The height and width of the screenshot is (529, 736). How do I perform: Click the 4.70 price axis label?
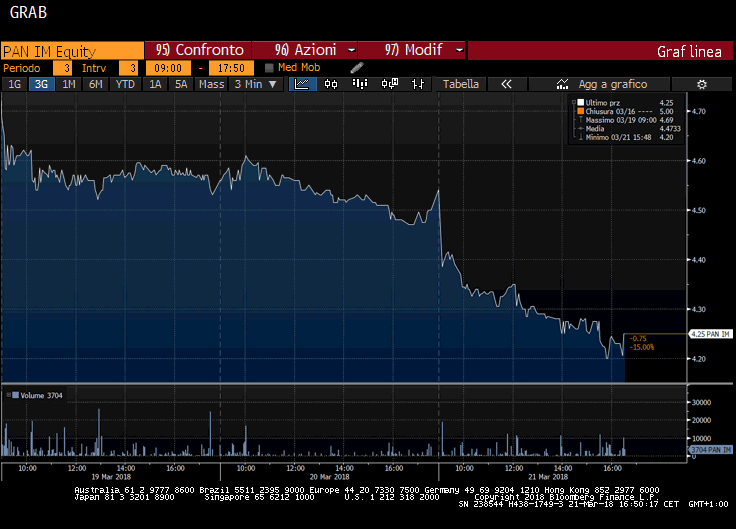click(x=698, y=112)
